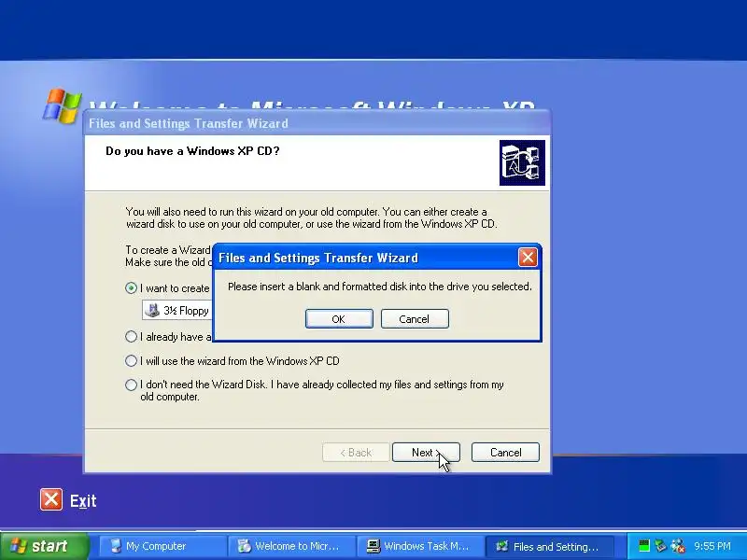The image size is (747, 560).
Task: Click Files and Settings wizard taskbar icon
Action: click(501, 546)
